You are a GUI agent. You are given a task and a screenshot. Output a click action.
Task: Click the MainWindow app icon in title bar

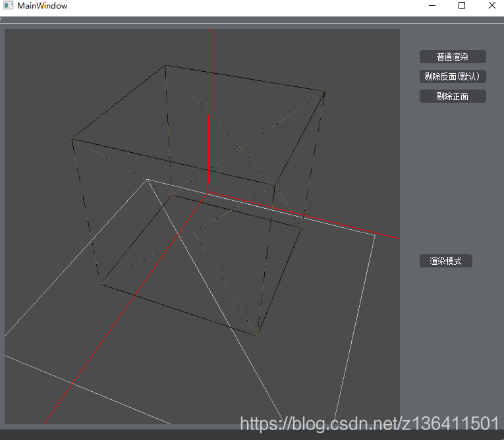tap(8, 5)
